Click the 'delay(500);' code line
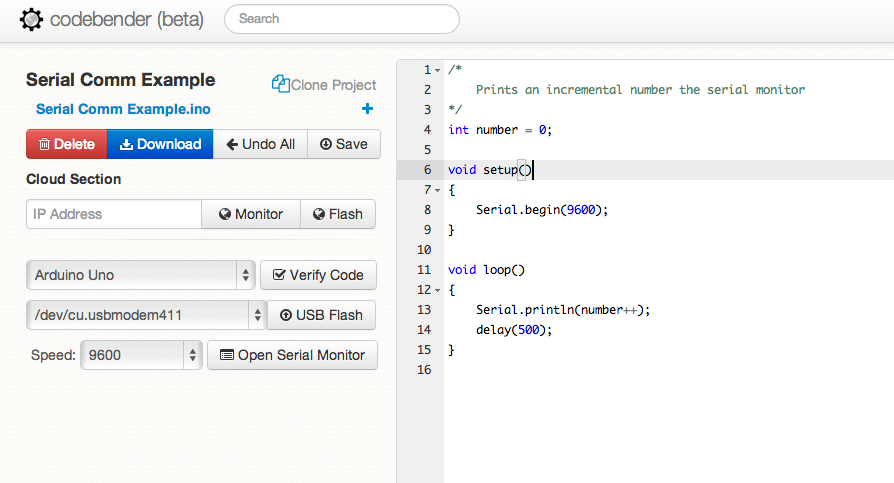Screen dimensions: 894x483 click(514, 330)
